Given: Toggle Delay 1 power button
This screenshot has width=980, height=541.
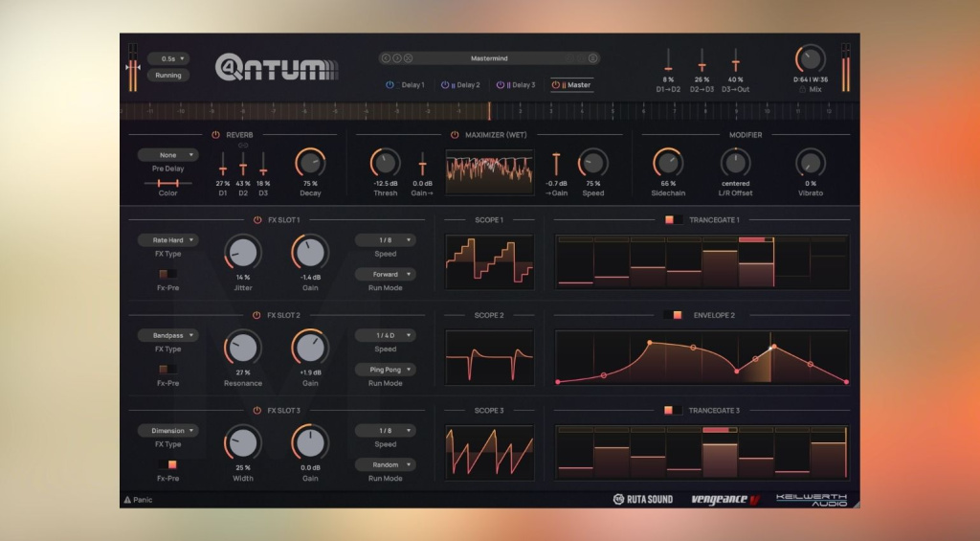Looking at the screenshot, I should tap(390, 84).
